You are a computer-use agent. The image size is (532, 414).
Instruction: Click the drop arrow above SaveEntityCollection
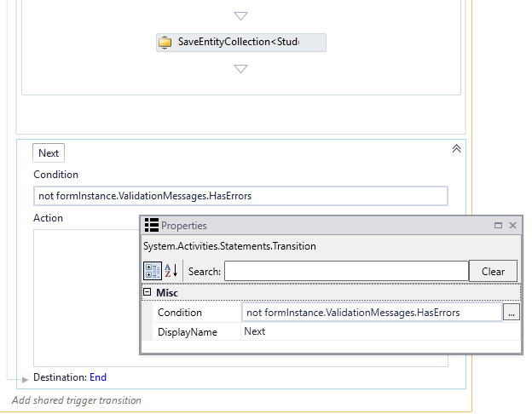(x=241, y=16)
